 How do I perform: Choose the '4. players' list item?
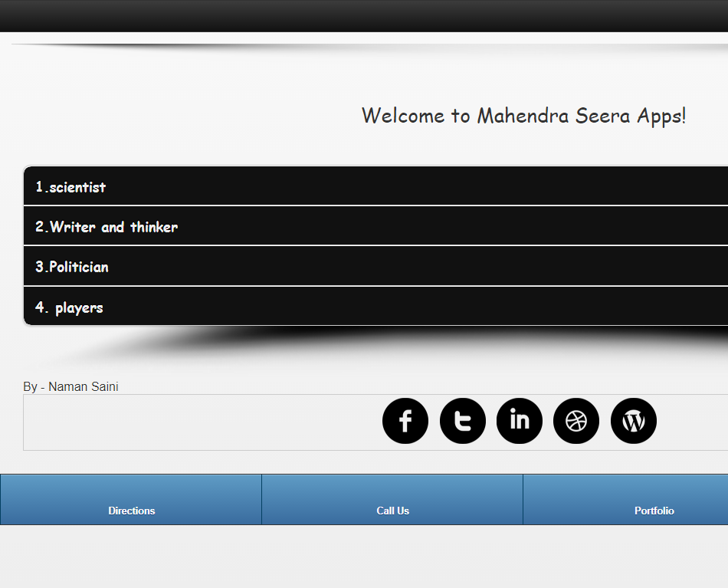375,306
